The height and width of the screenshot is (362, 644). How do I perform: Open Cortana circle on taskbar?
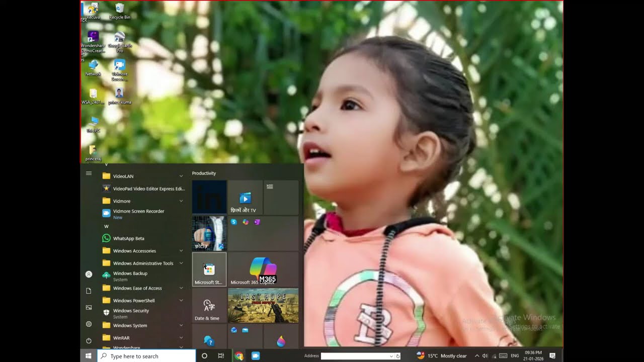click(x=204, y=356)
